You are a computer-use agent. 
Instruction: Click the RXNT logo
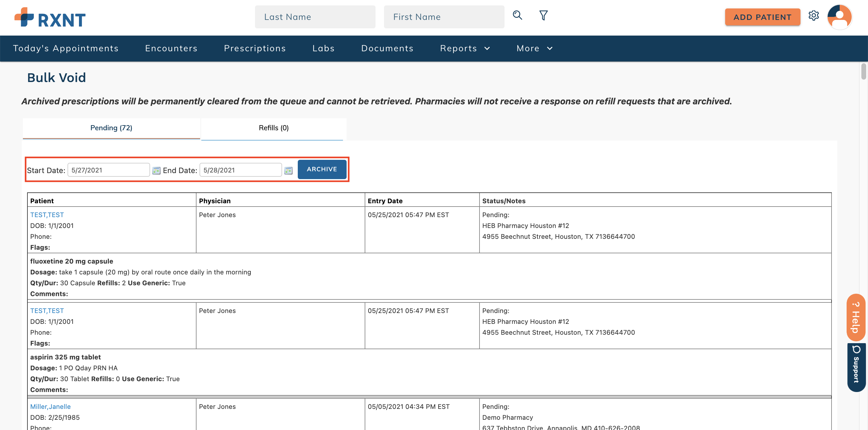(50, 17)
